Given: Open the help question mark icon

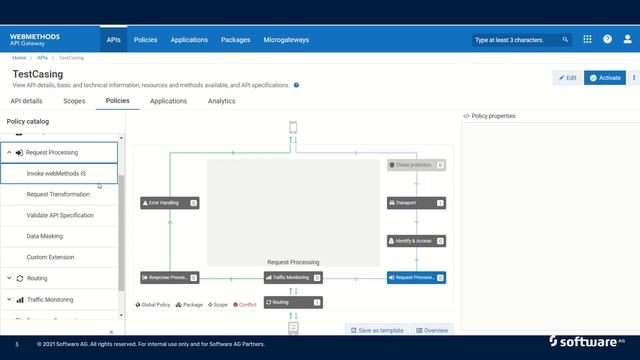Looking at the screenshot, I should pyautogui.click(x=607, y=39).
